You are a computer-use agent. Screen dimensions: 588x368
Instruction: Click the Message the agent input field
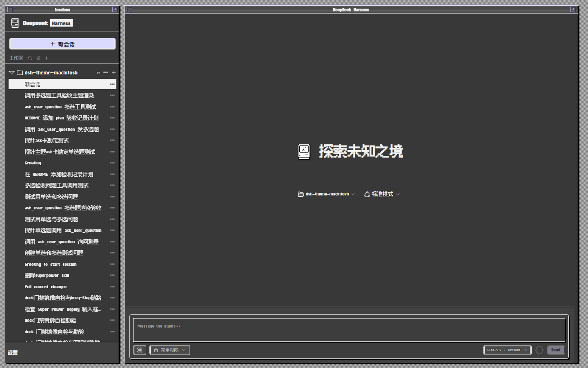click(349, 330)
